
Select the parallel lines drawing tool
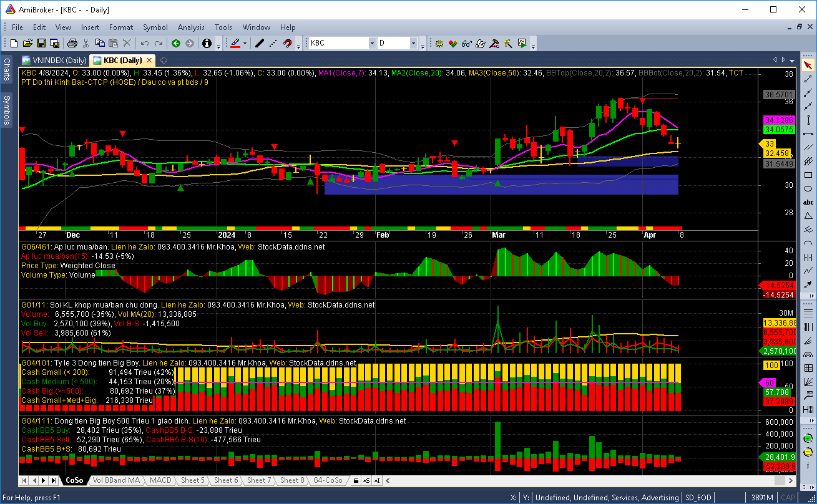[808, 147]
